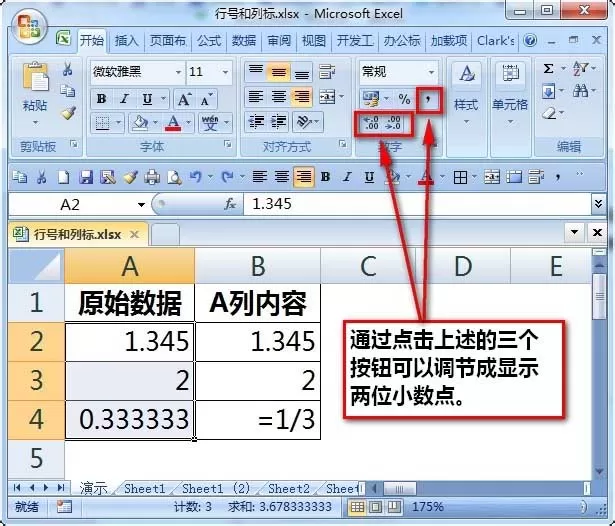Click the Undo arrow in quick toolbar
Viewport: 615px width, 526px height.
click(195, 177)
